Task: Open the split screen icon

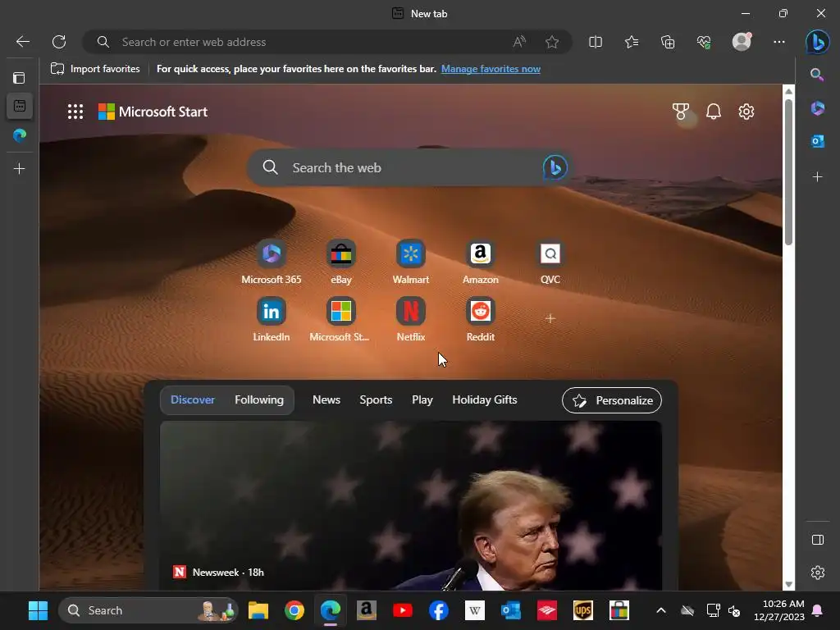Action: click(596, 42)
